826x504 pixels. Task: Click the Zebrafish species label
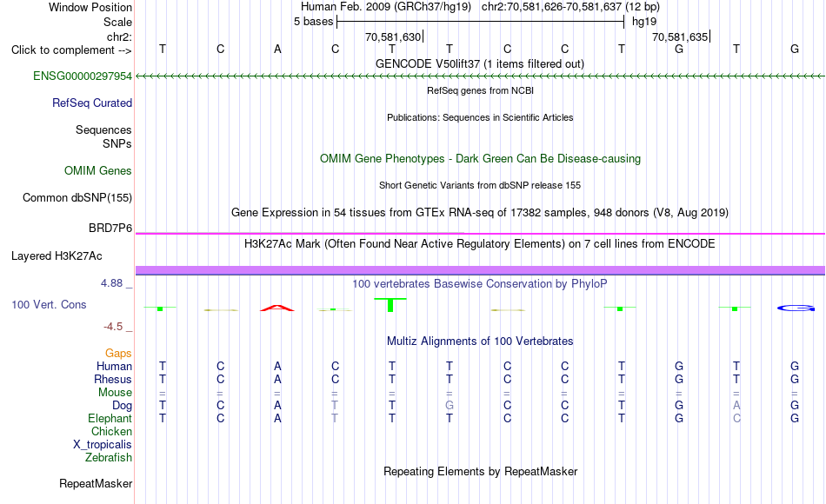click(x=109, y=458)
